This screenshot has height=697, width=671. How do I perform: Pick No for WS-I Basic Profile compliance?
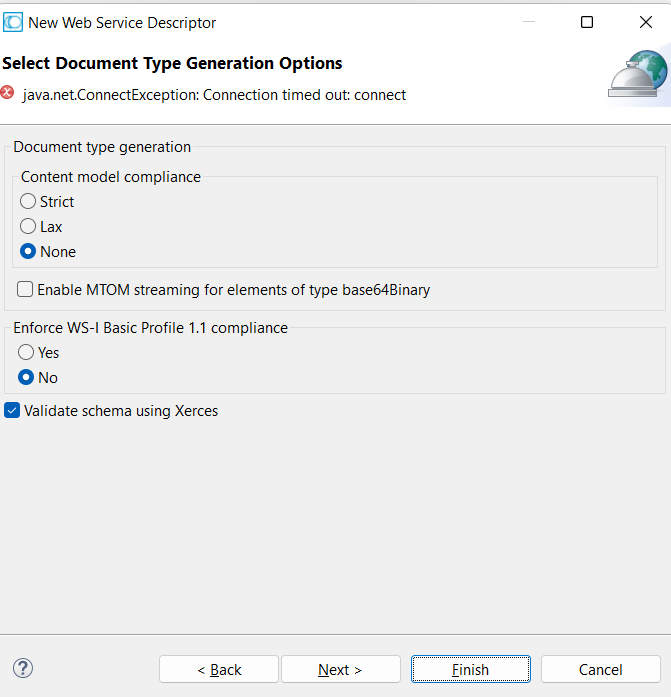(27, 378)
